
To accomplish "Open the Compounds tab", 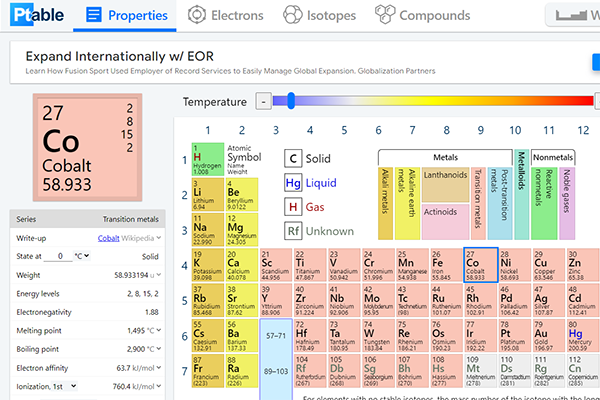I will coord(421,15).
